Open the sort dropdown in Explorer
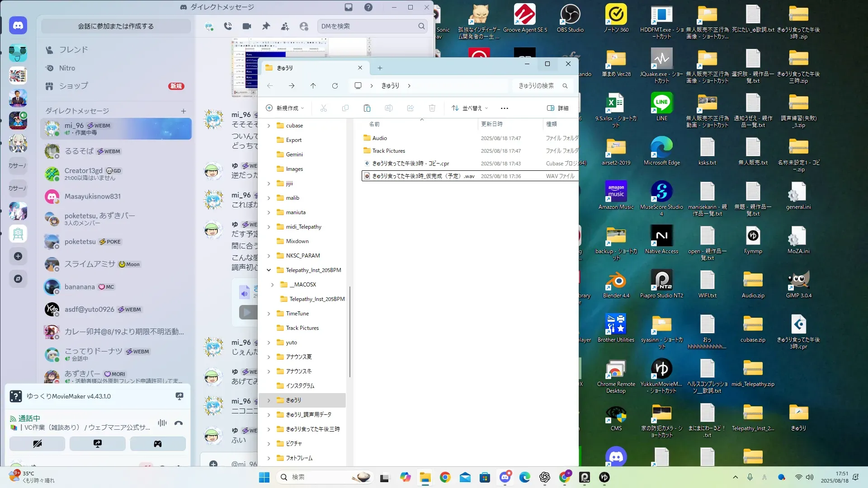 tap(470, 108)
